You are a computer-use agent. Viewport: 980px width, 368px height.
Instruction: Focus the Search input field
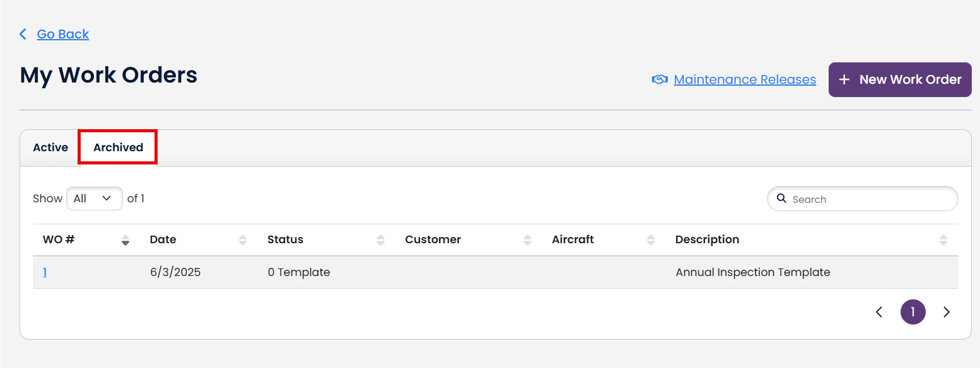[x=863, y=198]
